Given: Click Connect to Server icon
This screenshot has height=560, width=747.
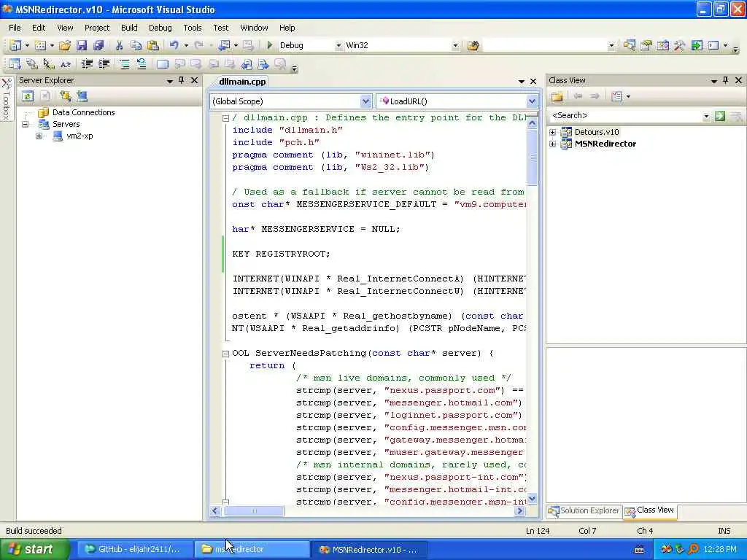Looking at the screenshot, I should (82, 96).
